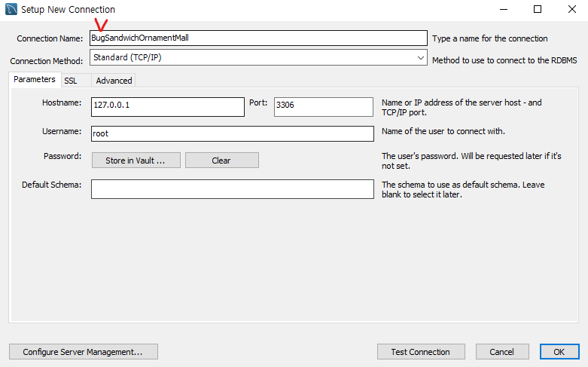
Task: Click the Store in Vault button
Action: tap(136, 161)
